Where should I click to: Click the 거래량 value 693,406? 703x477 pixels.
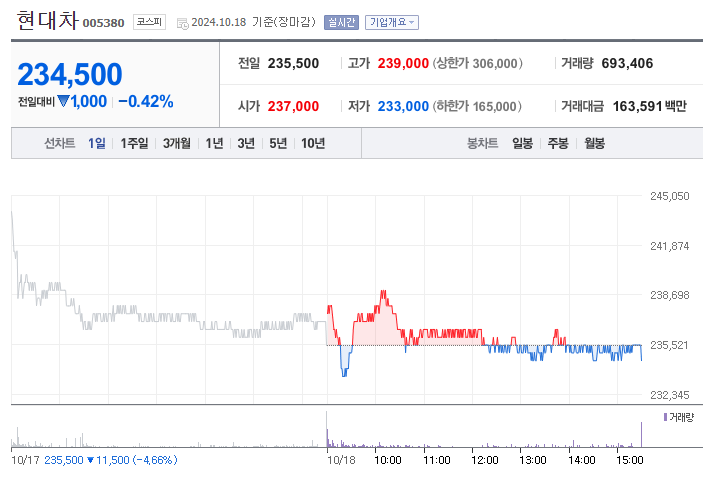coord(627,64)
